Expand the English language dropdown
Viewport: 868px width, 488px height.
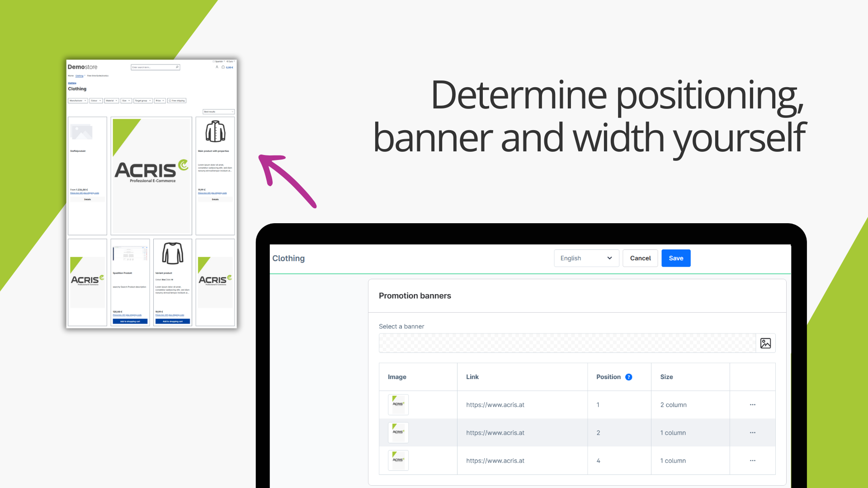(x=586, y=258)
